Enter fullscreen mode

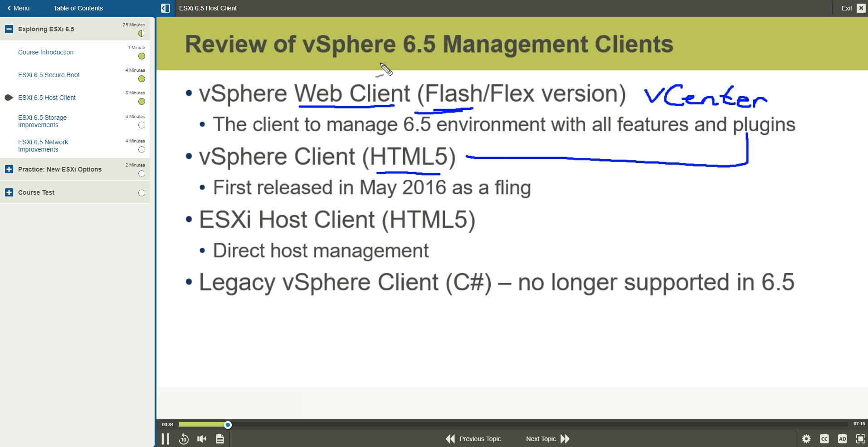tap(860, 439)
